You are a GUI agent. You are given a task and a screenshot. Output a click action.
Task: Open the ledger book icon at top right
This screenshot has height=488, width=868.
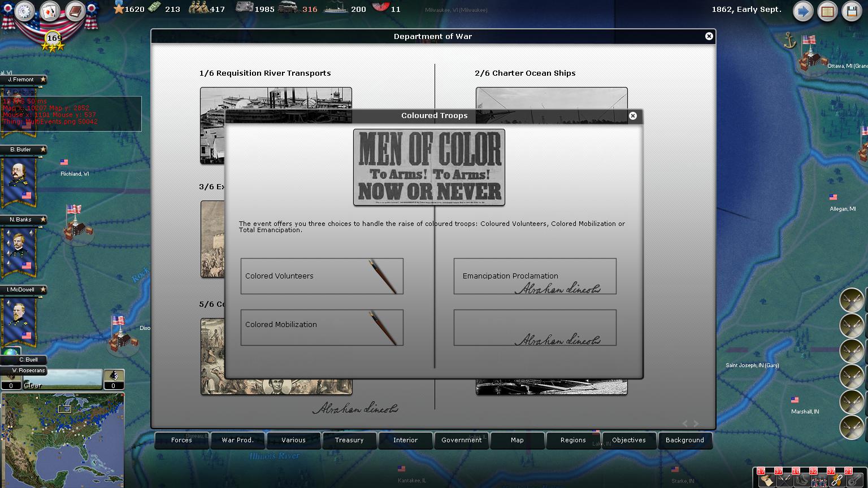tap(827, 11)
